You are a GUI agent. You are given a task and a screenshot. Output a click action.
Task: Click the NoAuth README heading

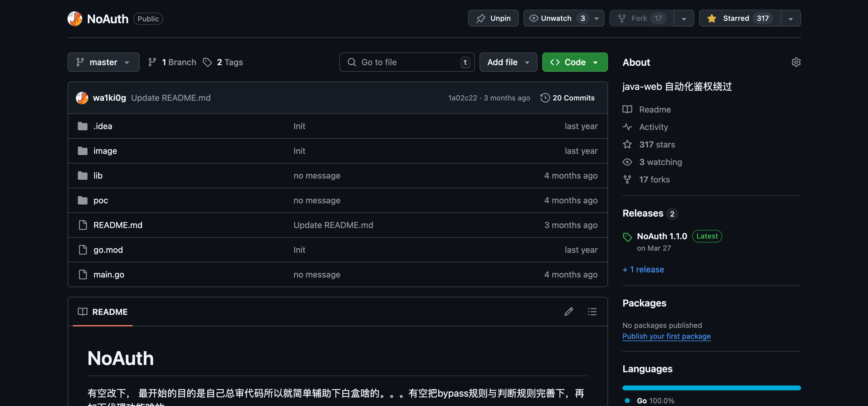[x=120, y=358]
